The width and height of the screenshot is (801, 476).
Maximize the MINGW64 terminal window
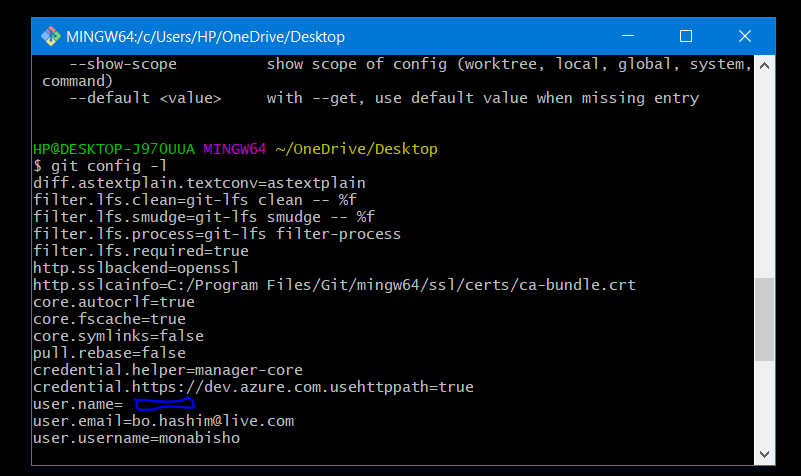tap(686, 36)
